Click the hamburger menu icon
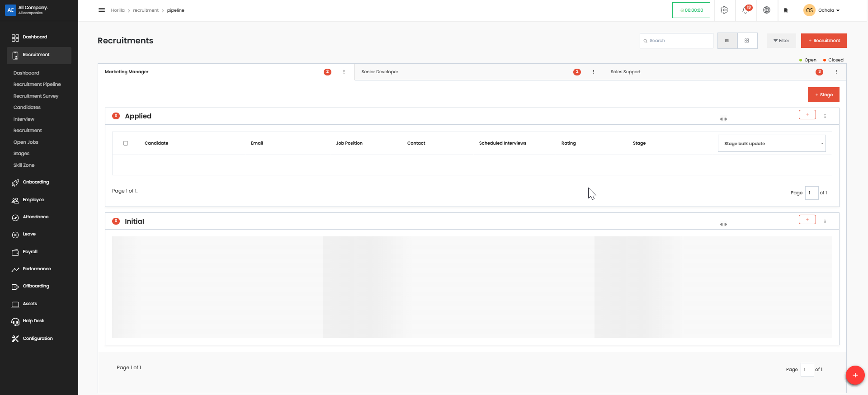Viewport: 868px width, 395px height. (102, 10)
